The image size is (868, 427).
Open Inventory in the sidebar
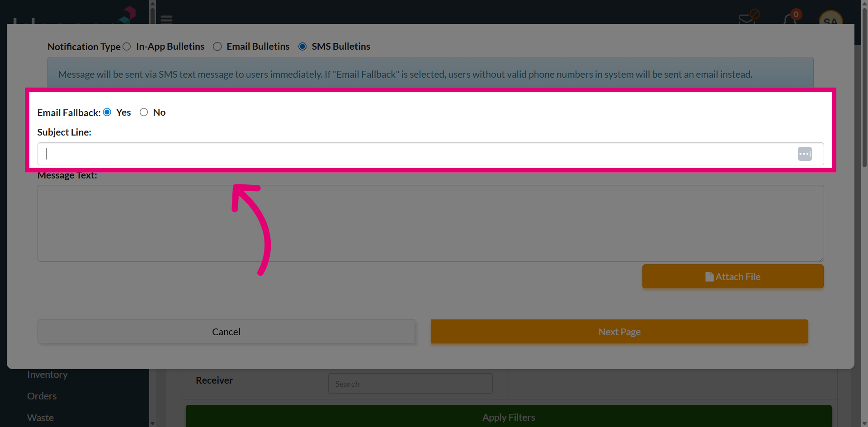47,375
